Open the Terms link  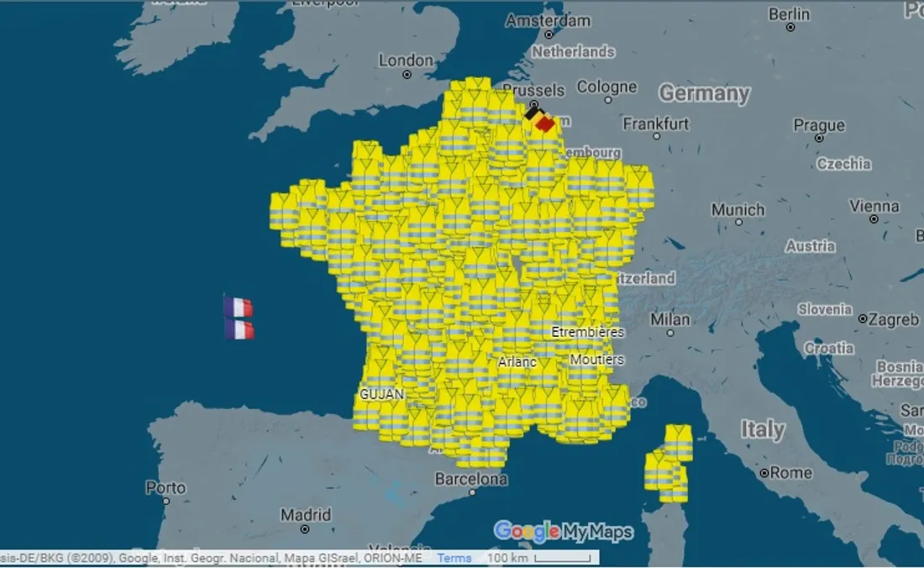(x=454, y=558)
